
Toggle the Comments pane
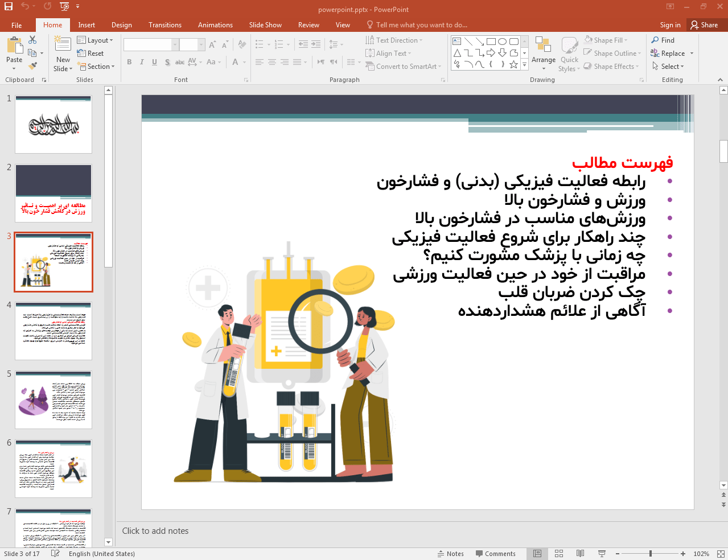pos(495,554)
